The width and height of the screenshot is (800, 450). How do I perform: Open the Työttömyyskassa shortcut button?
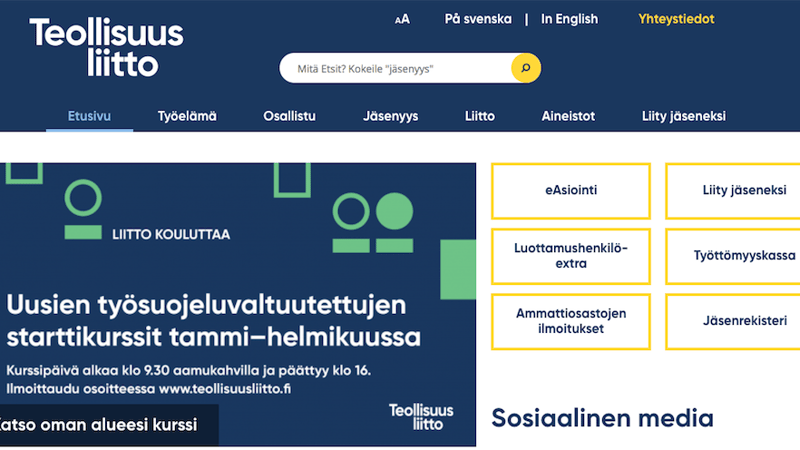pos(733,256)
